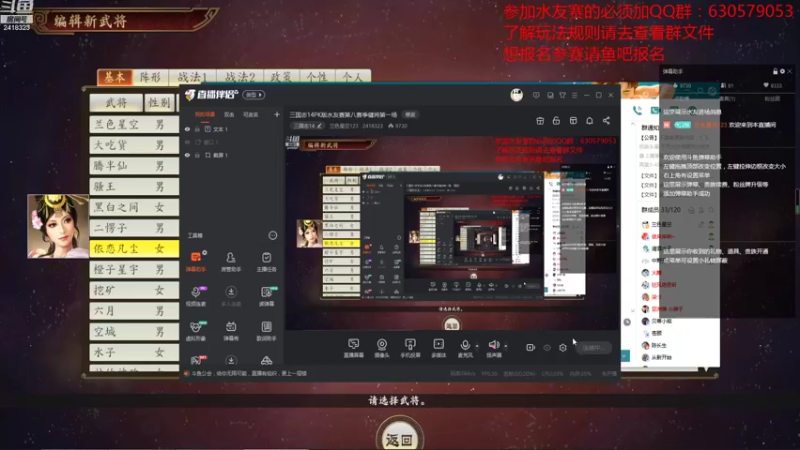This screenshot has width=800, height=450.
Task: Click the 性别 column header
Action: click(159, 103)
